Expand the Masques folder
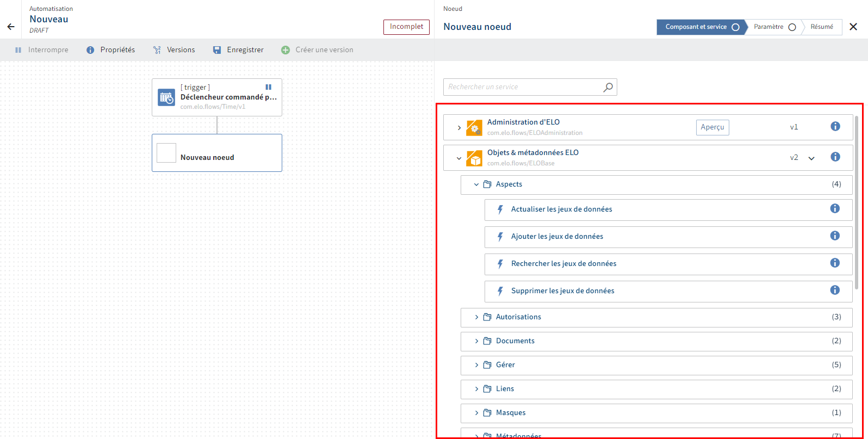Image resolution: width=868 pixels, height=439 pixels. tap(476, 413)
